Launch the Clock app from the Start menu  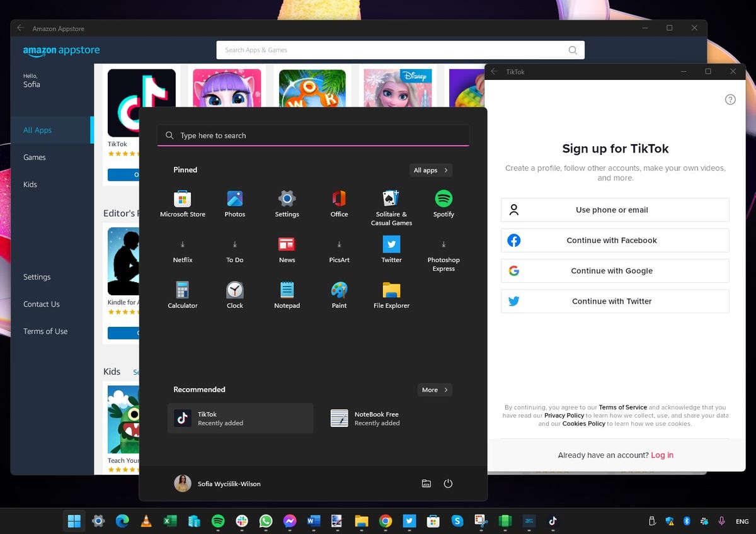click(234, 292)
